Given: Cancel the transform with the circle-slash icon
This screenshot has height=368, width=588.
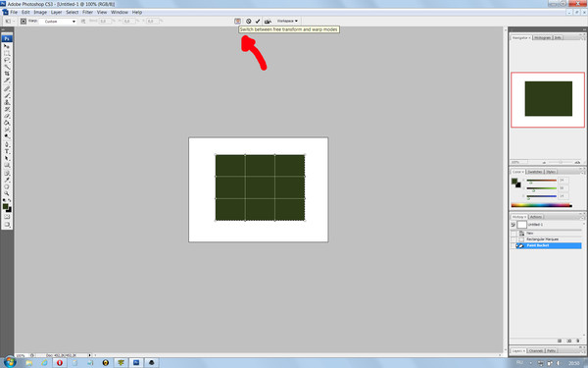Looking at the screenshot, I should (x=248, y=22).
